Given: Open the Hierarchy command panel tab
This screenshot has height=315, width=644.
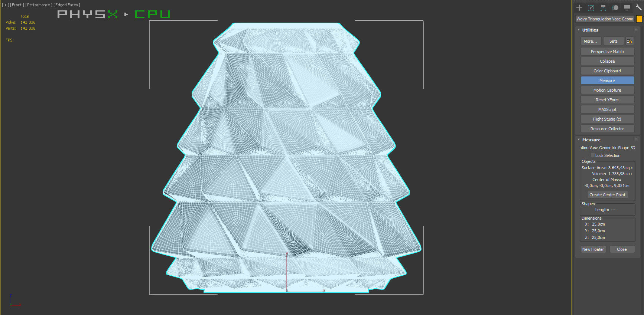Looking at the screenshot, I should (603, 8).
